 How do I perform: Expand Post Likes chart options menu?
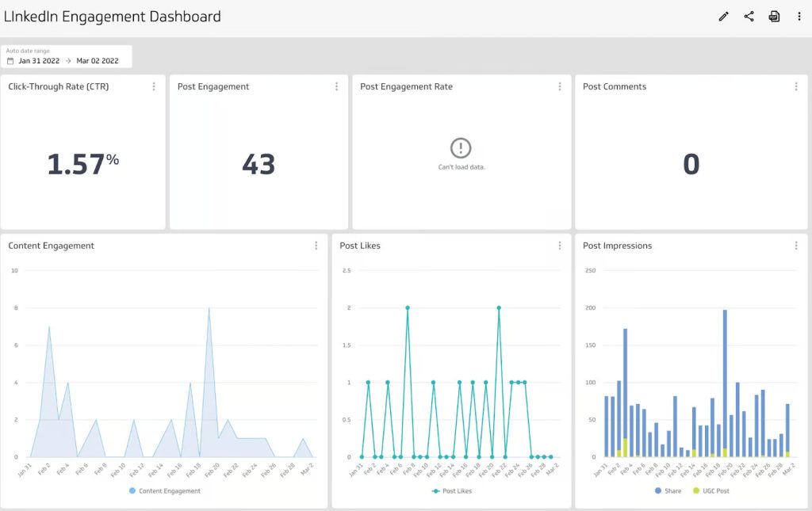559,246
